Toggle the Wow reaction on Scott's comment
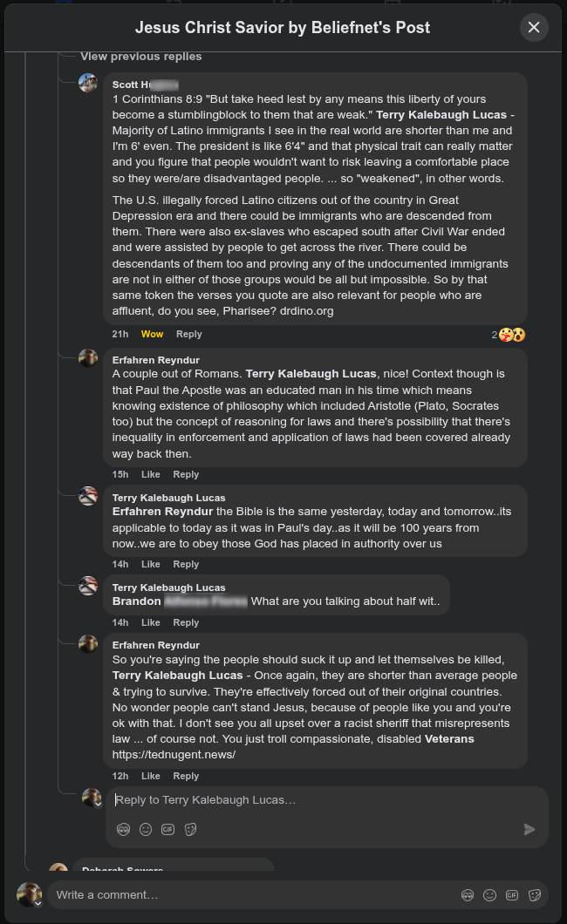Image resolution: width=567 pixels, height=924 pixels. [152, 334]
